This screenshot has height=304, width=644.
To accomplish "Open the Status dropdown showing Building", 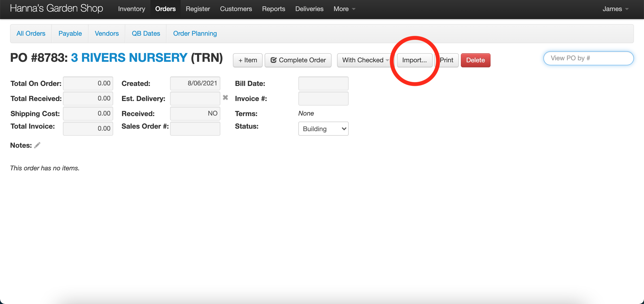I will (323, 129).
